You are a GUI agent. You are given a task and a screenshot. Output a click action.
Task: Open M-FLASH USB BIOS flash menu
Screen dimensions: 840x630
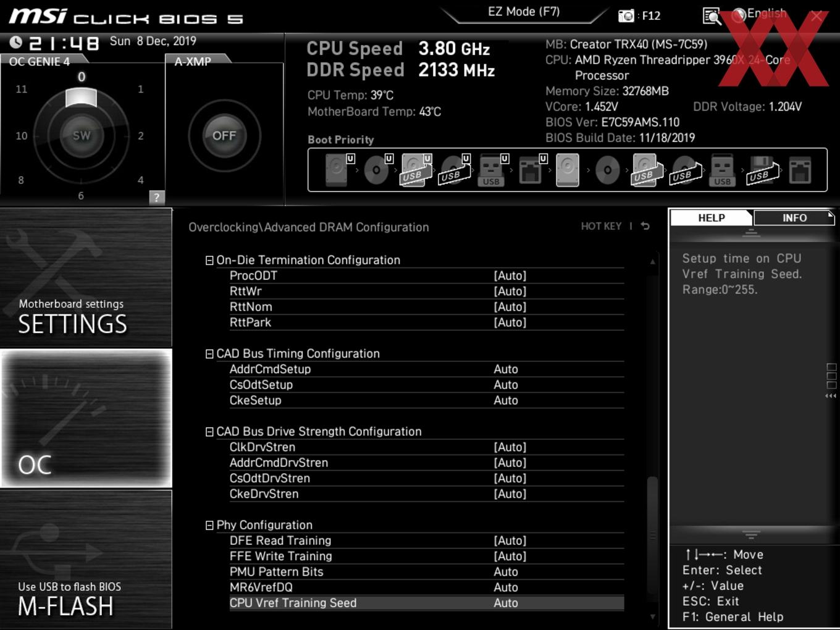pos(86,560)
